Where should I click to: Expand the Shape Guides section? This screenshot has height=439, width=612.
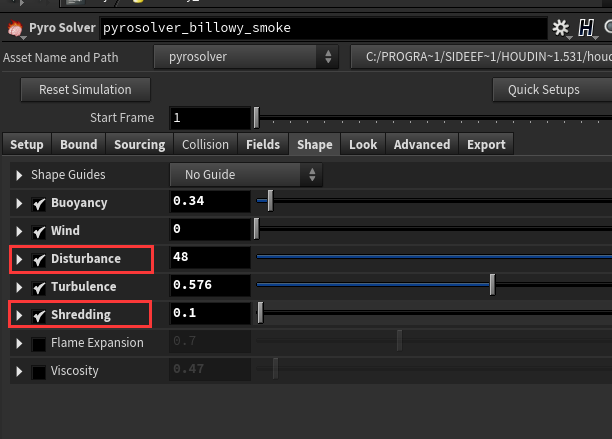[x=19, y=176]
